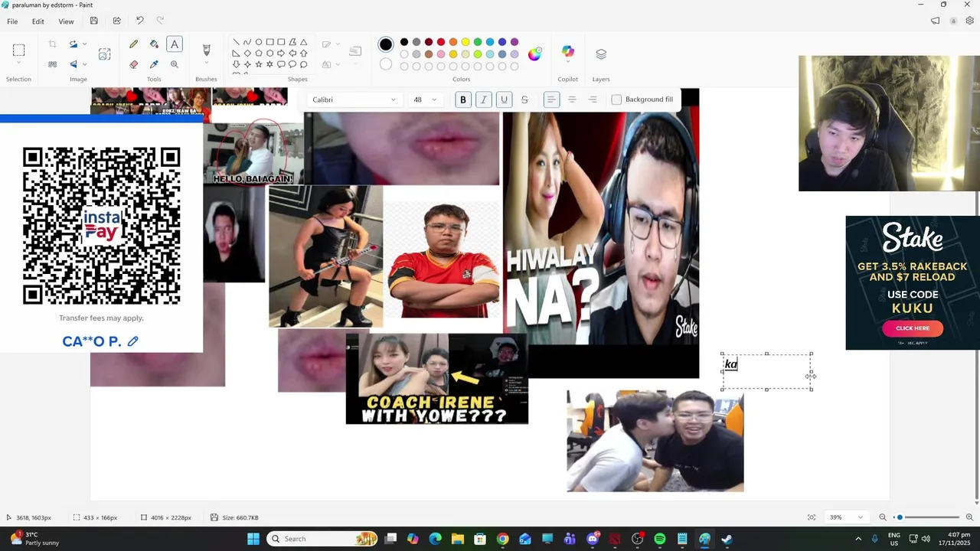Click the taskbar Search box
980x551 pixels.
click(x=323, y=539)
